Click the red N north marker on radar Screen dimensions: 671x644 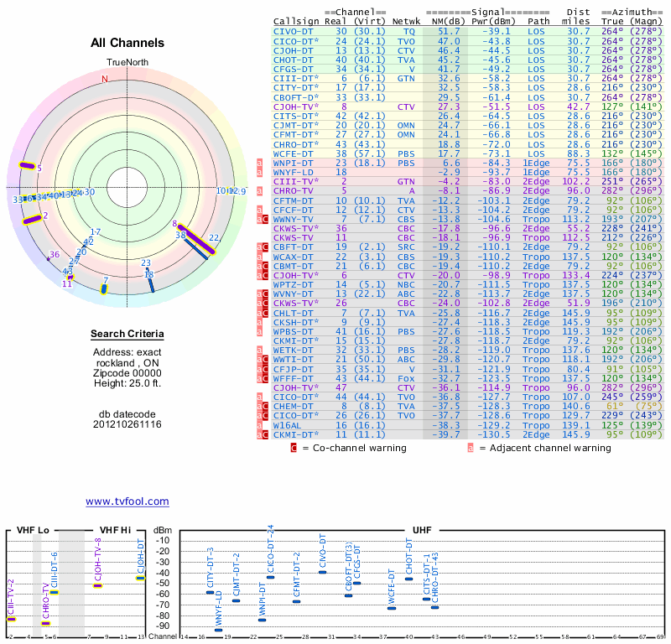point(105,80)
